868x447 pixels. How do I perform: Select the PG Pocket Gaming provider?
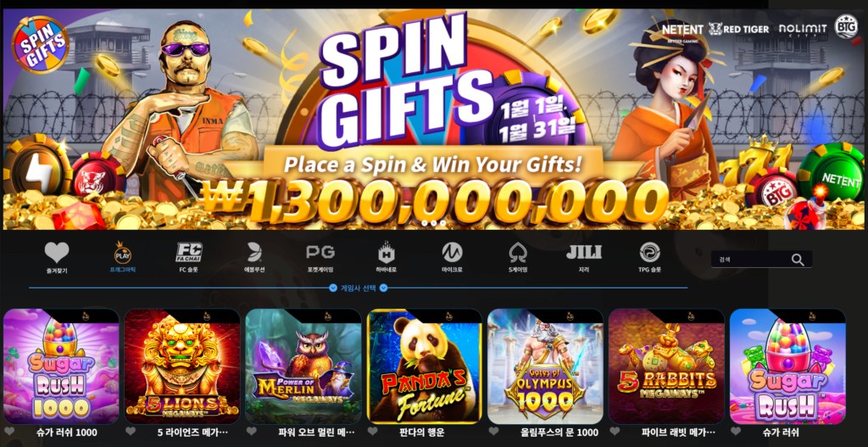pyautogui.click(x=320, y=258)
